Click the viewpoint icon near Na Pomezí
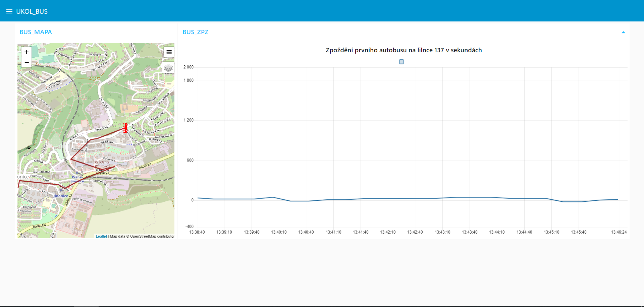 [x=29, y=148]
